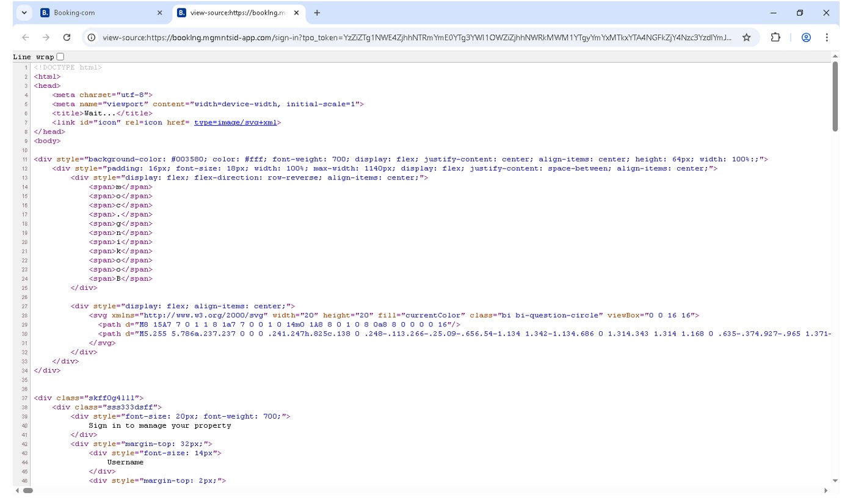Click the horizontal scrollbar thumb at the bottom
The height and width of the screenshot is (504, 864).
point(27,490)
